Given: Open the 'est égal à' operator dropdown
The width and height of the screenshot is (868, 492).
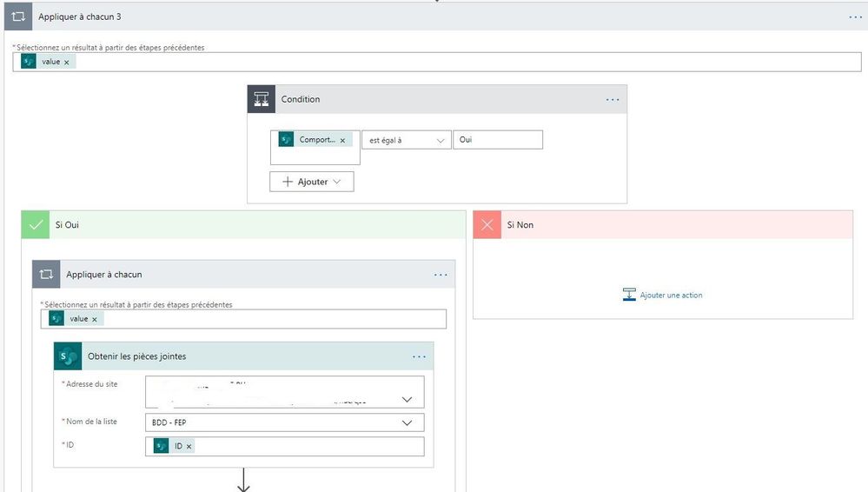Looking at the screenshot, I should [407, 140].
